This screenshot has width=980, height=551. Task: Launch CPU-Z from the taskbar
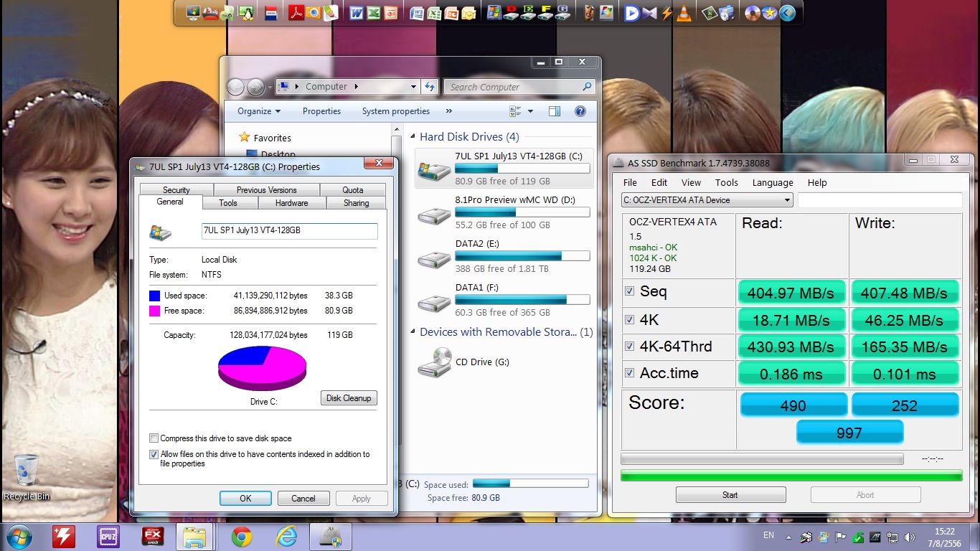click(109, 537)
